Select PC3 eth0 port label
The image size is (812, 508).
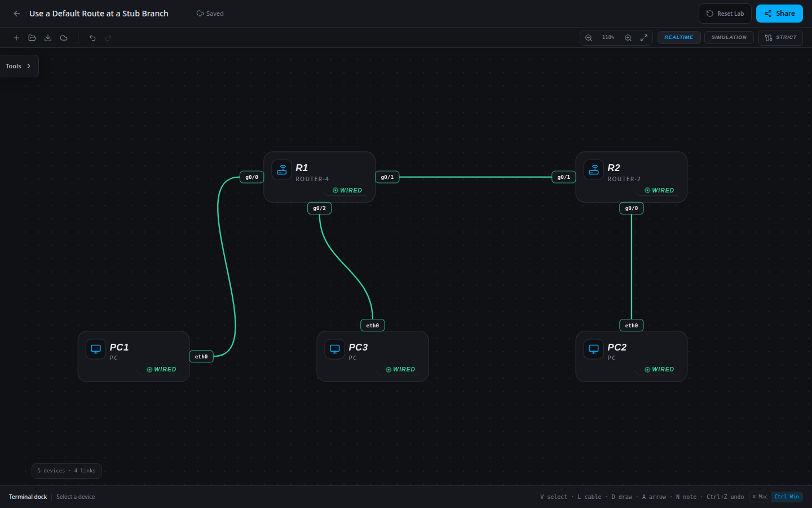click(373, 326)
